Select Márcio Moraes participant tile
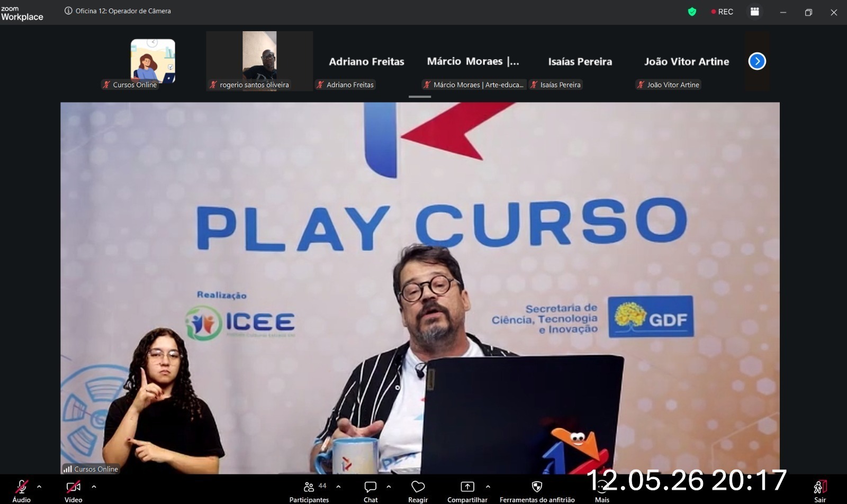Image resolution: width=847 pixels, height=504 pixels. (473, 61)
